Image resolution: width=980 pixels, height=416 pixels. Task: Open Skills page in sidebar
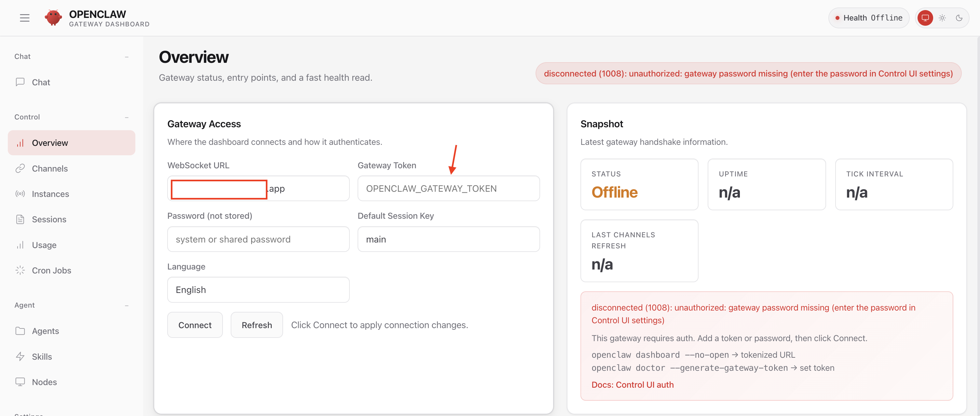42,357
